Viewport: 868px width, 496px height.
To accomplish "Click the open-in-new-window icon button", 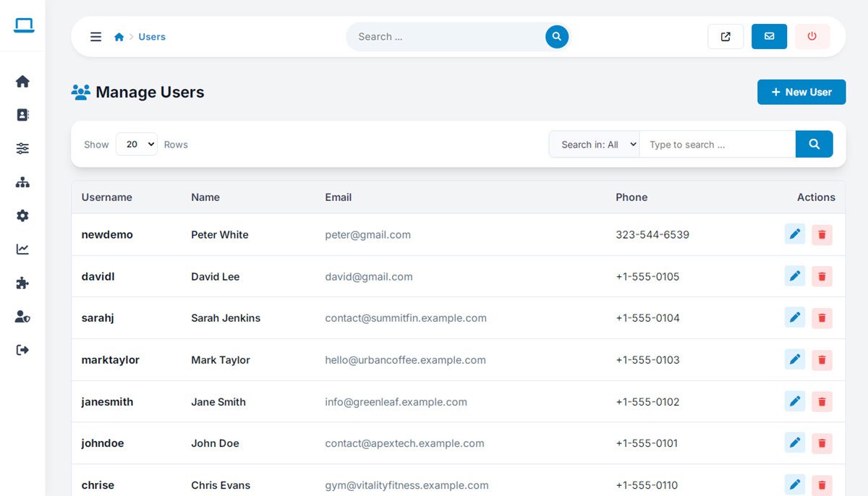I will [x=726, y=37].
